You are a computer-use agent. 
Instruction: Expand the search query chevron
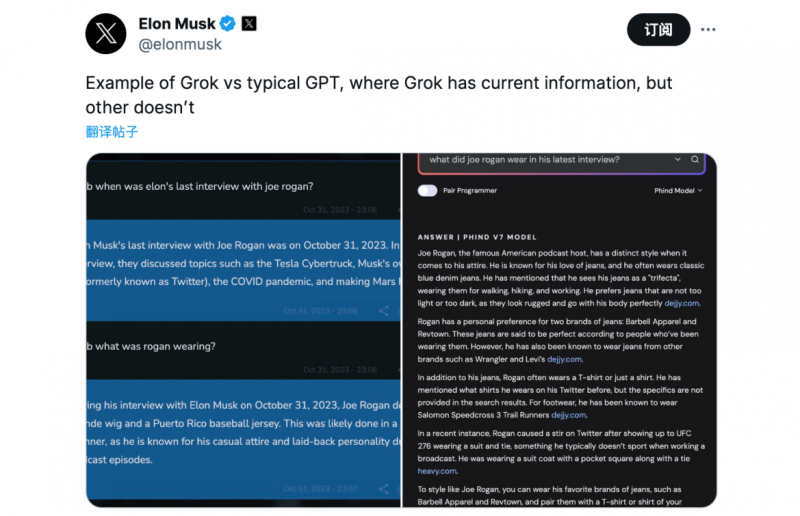click(x=678, y=159)
